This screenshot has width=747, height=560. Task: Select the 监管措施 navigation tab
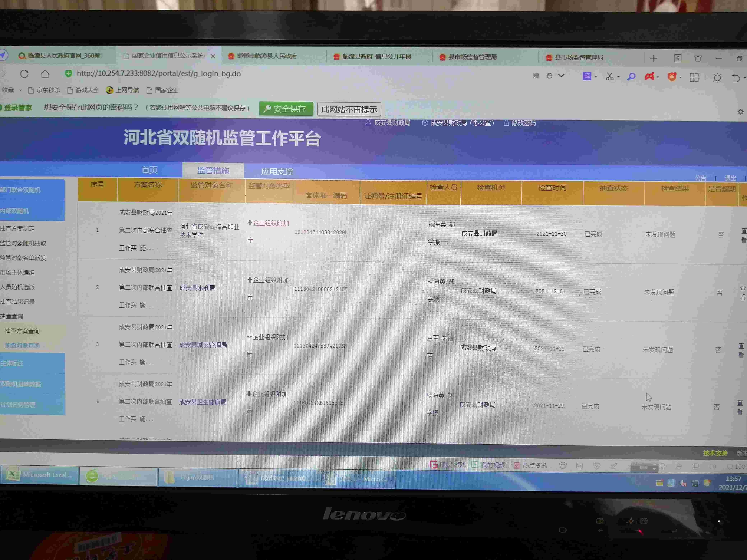pyautogui.click(x=213, y=171)
